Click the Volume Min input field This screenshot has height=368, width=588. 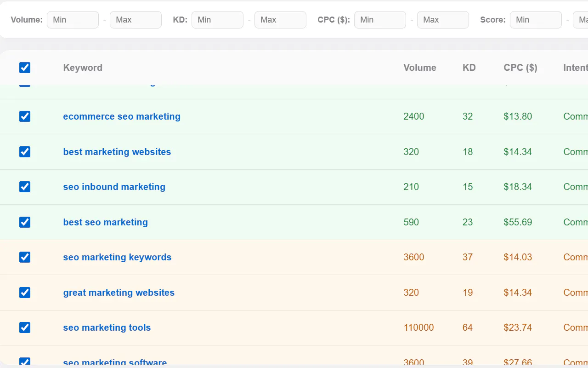coord(73,20)
